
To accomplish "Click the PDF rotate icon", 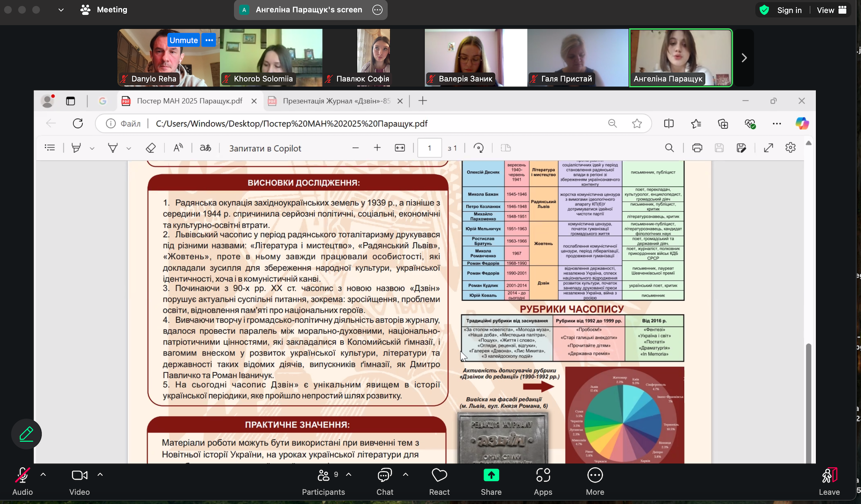I will pos(478,148).
